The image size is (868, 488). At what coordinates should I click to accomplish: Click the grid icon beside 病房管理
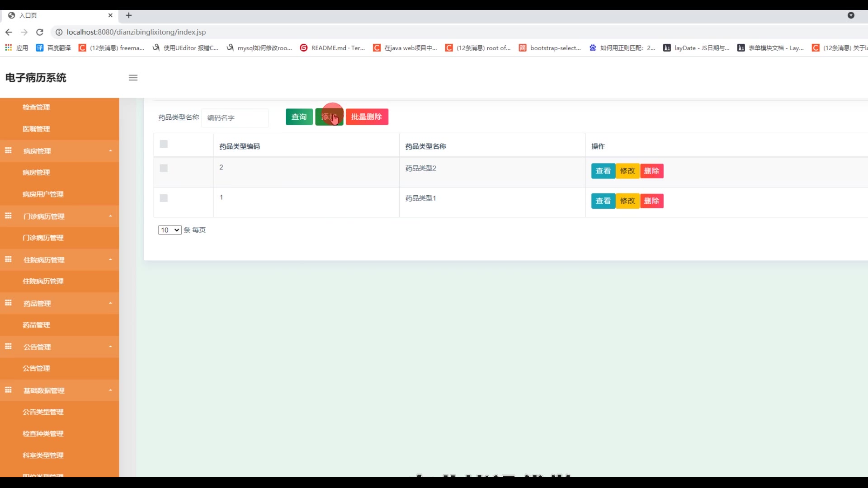(8, 150)
